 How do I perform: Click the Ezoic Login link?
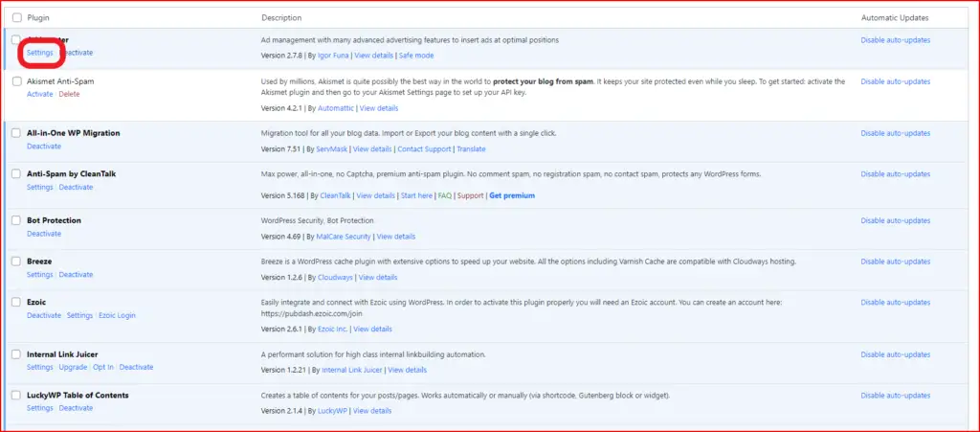[117, 316]
